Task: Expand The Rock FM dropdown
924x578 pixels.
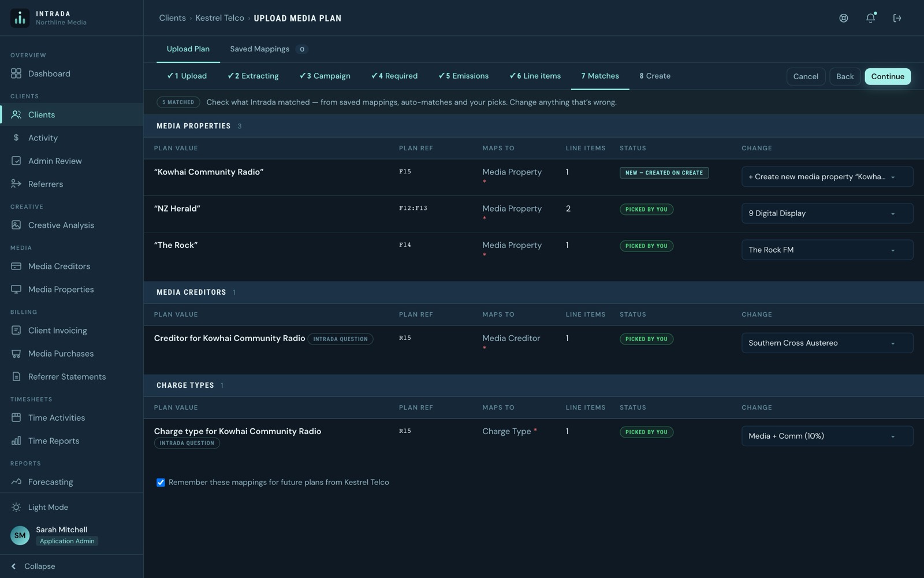Action: (x=827, y=250)
